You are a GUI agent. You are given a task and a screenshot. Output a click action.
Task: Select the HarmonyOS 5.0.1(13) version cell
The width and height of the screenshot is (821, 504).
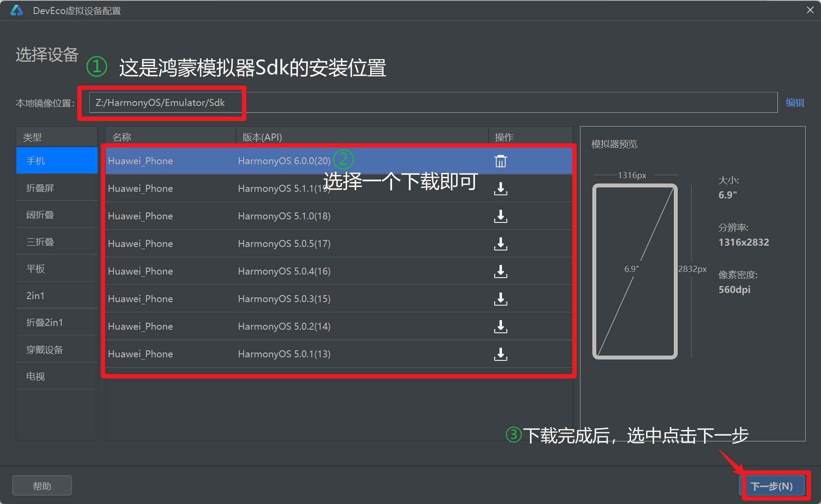click(x=284, y=354)
